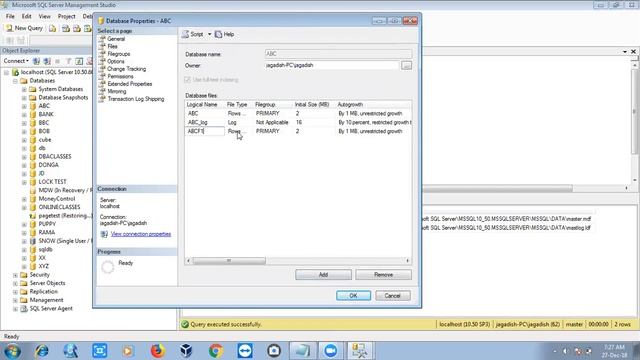Open the File menu

click(10, 16)
